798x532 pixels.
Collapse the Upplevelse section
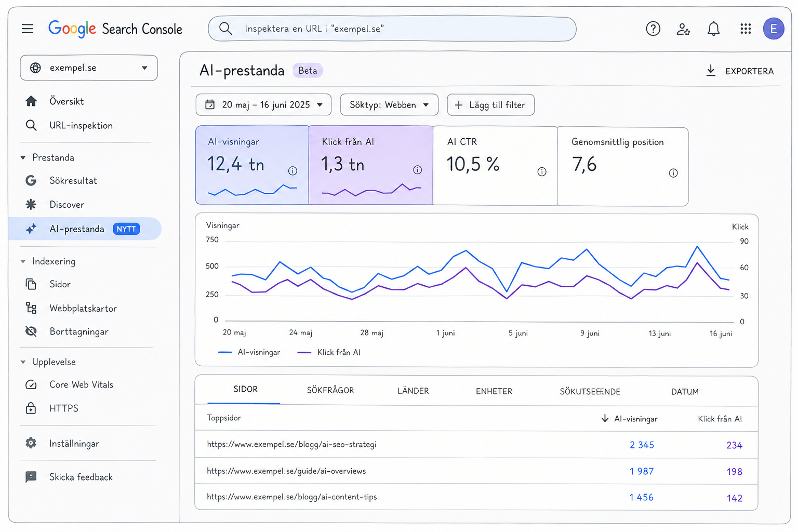pyautogui.click(x=23, y=362)
